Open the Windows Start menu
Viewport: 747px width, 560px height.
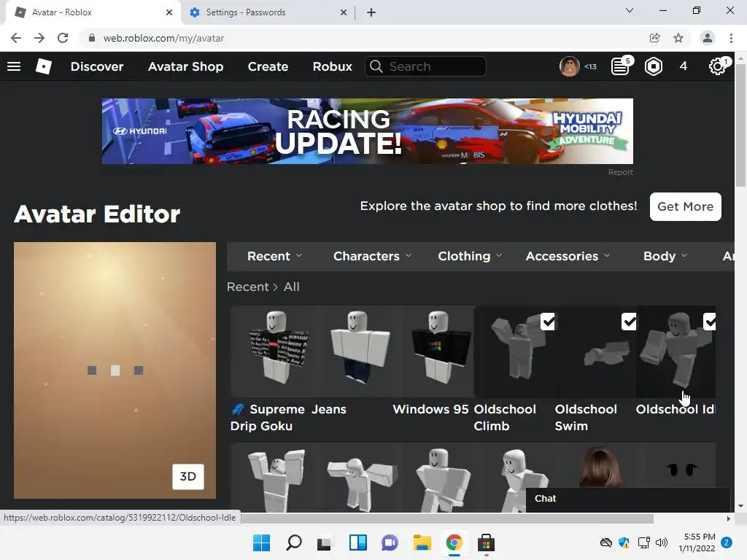point(261,542)
